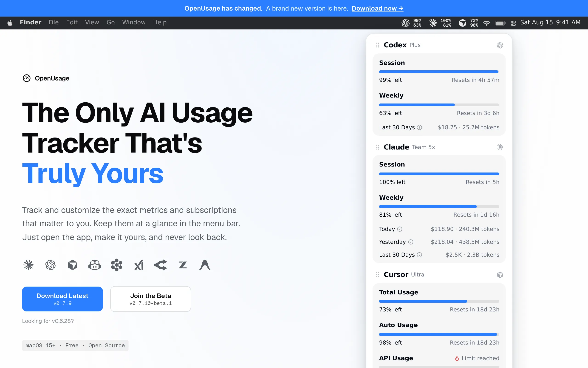This screenshot has width=588, height=368.
Task: Click the hexagon-cluster icon in the providers row
Action: click(x=117, y=265)
